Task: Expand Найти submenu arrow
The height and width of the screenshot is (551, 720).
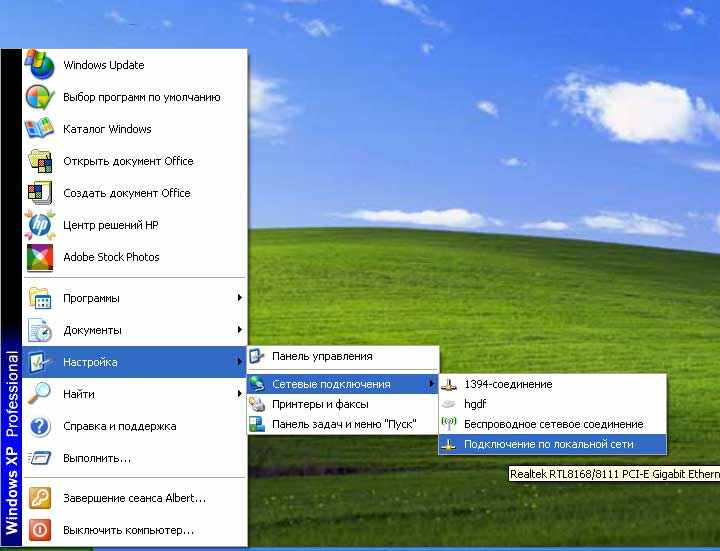Action: 239,394
